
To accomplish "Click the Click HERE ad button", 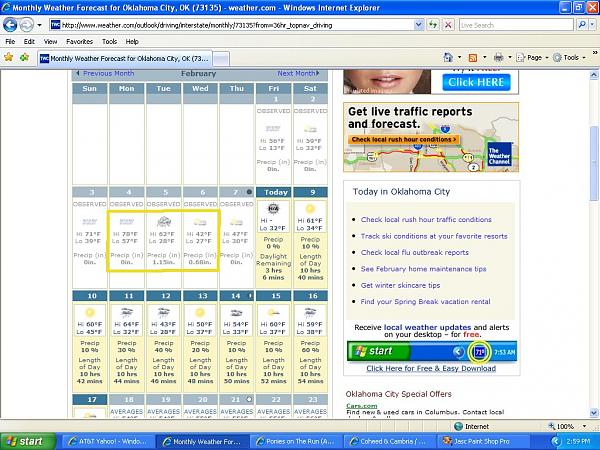I will click(476, 82).
